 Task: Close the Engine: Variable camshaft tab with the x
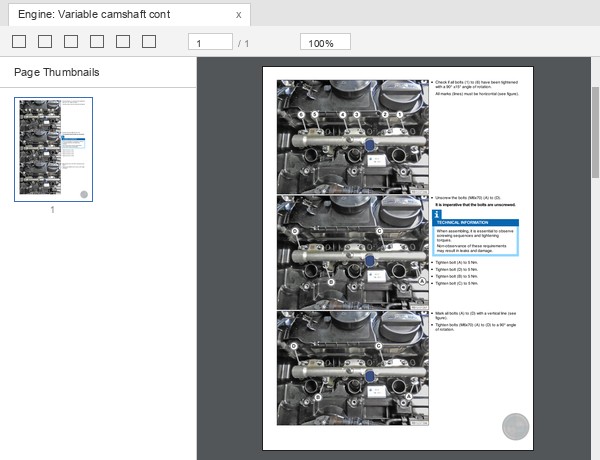[x=238, y=15]
